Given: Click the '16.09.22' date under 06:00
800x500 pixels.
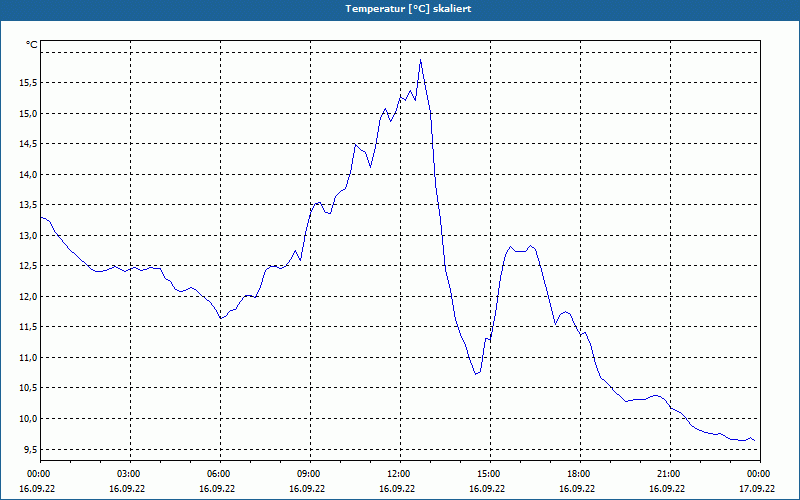Looking at the screenshot, I should pyautogui.click(x=217, y=489).
